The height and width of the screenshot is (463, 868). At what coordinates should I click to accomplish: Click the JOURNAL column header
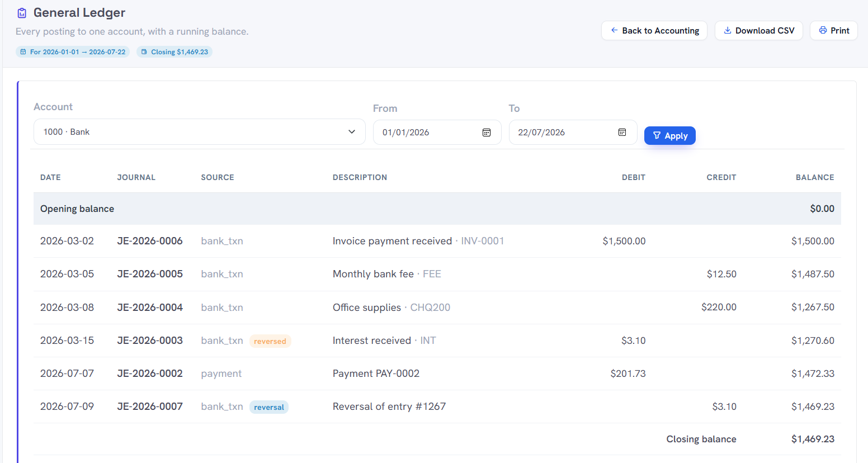point(136,177)
